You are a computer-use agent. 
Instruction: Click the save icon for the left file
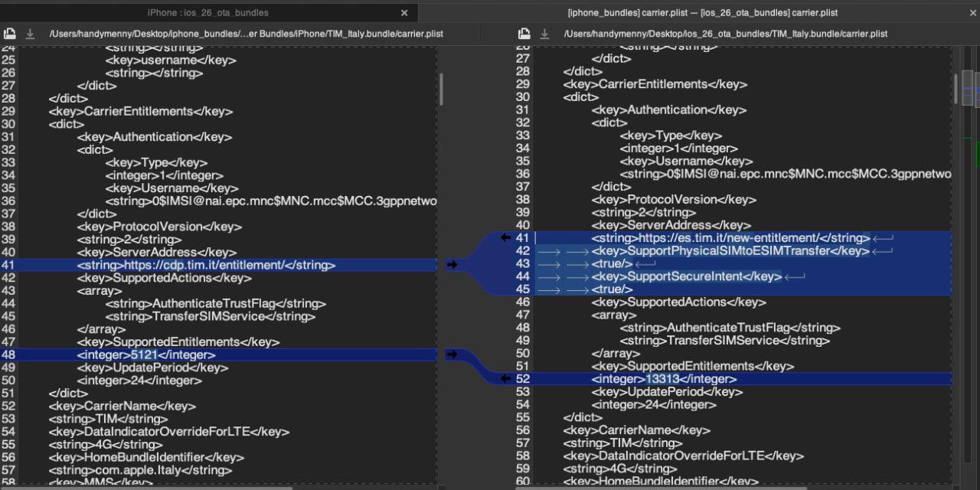[x=9, y=34]
